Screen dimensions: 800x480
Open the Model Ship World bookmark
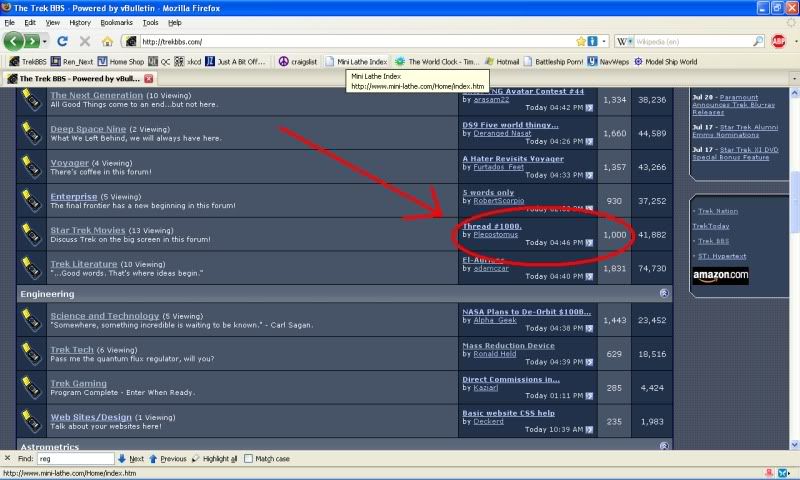[x=666, y=62]
